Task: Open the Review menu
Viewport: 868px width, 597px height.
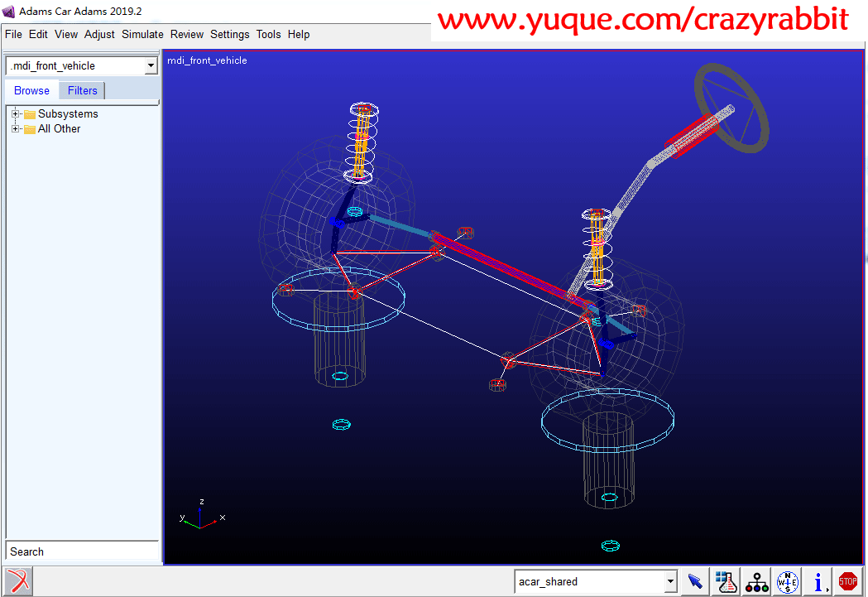Action: coord(187,34)
